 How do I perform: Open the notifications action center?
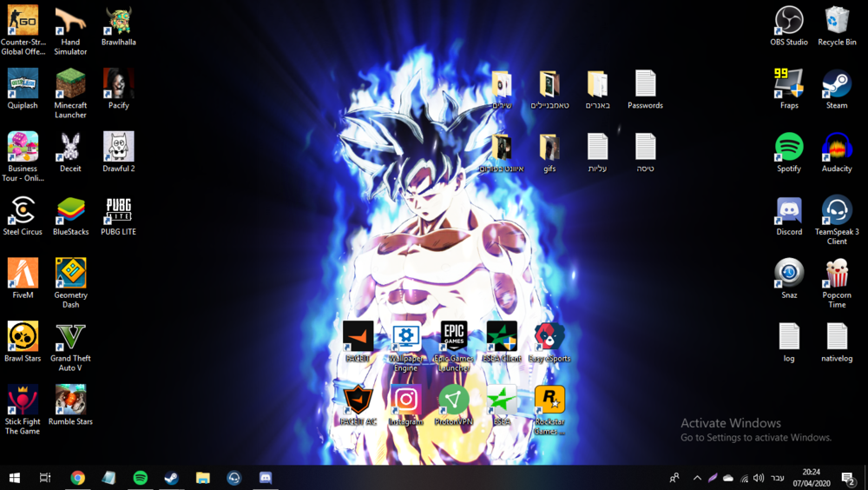coord(848,478)
